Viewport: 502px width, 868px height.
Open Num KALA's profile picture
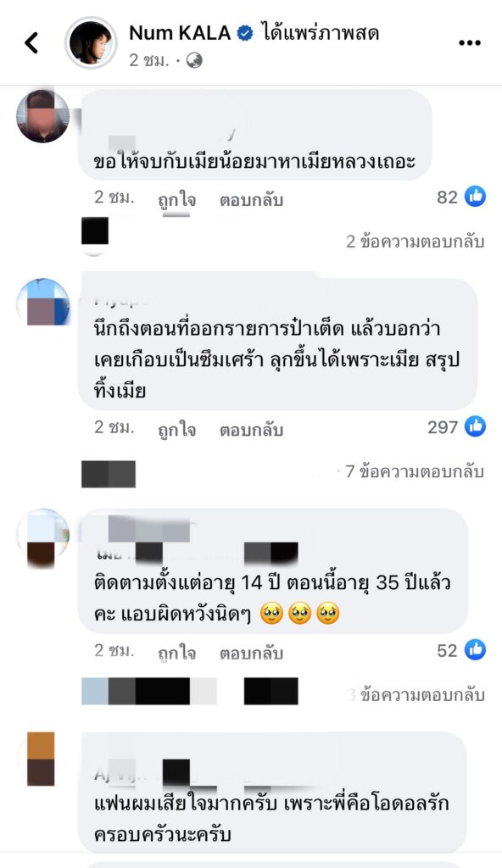(x=91, y=42)
